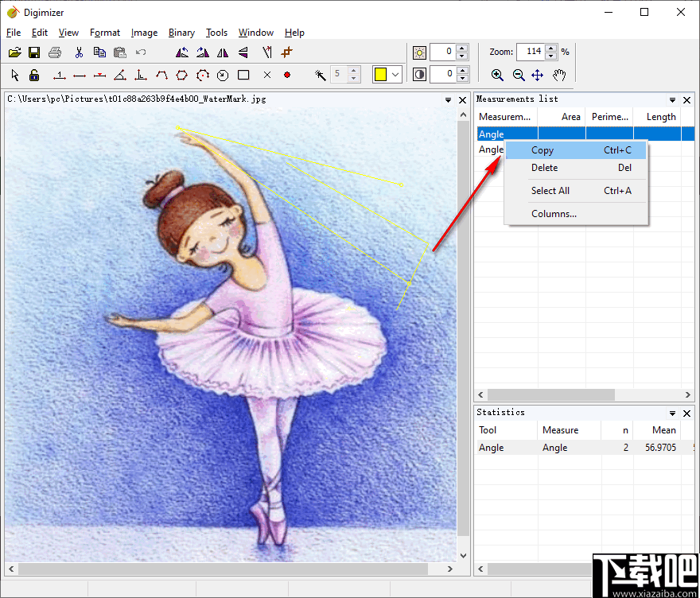Image resolution: width=700 pixels, height=598 pixels.
Task: Pick the red Marker dot tool
Action: pos(287,75)
